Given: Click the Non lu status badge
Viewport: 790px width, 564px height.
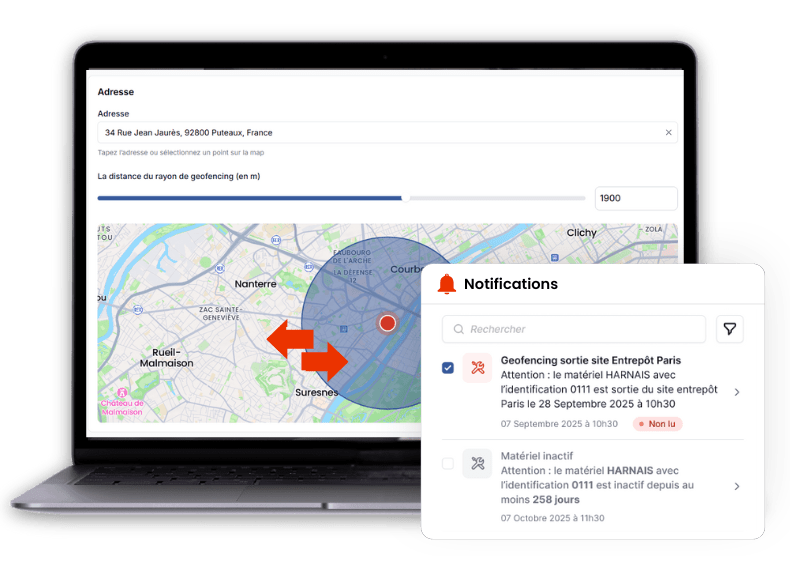Looking at the screenshot, I should (x=657, y=424).
